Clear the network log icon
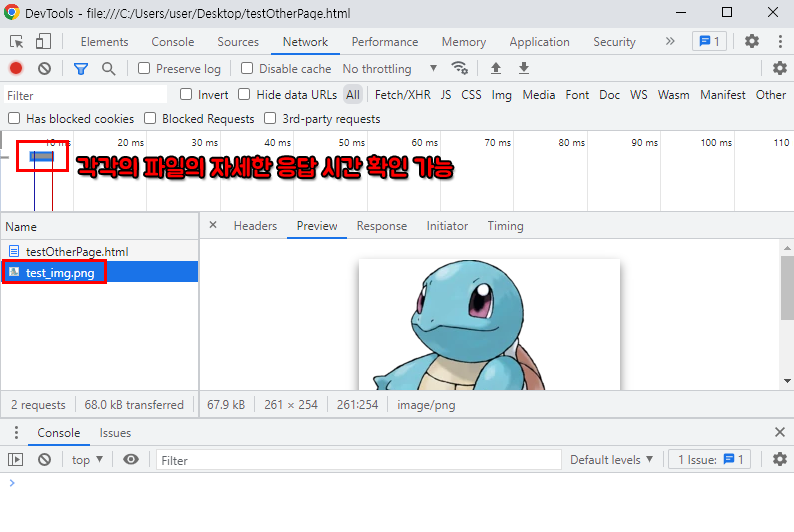Viewport: 794px width, 532px height. 45,68
